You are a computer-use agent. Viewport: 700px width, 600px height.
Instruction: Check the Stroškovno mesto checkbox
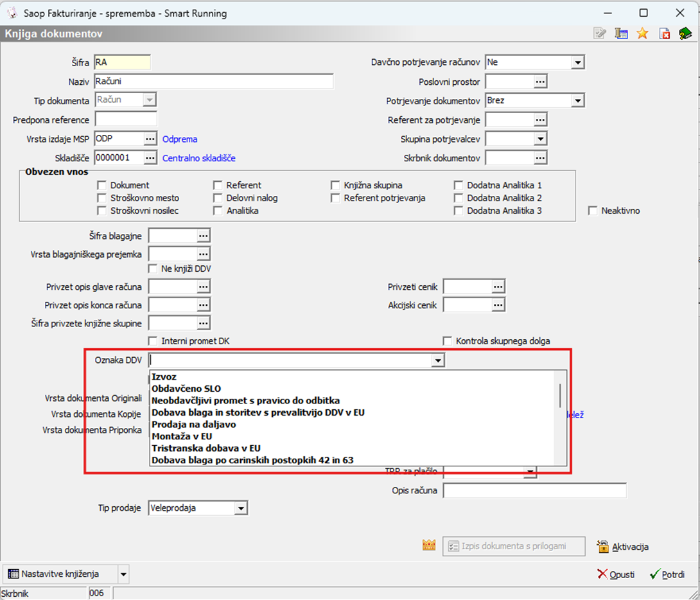[101, 198]
